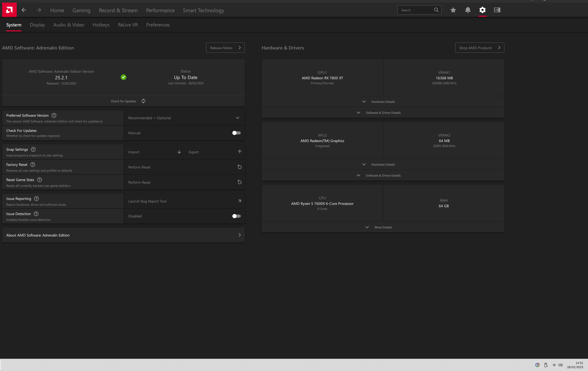Viewport: 588px width, 371px height.
Task: Click the Import down-arrow icon
Action: (179, 152)
